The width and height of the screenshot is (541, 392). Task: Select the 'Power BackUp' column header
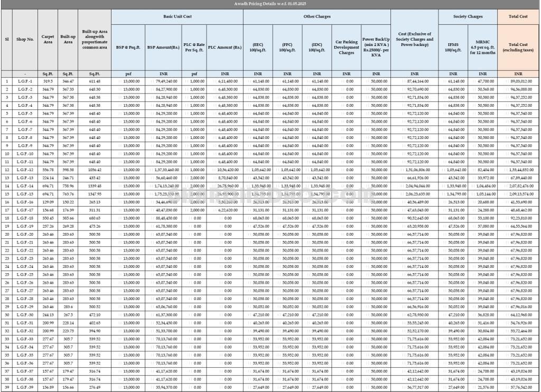(376, 47)
